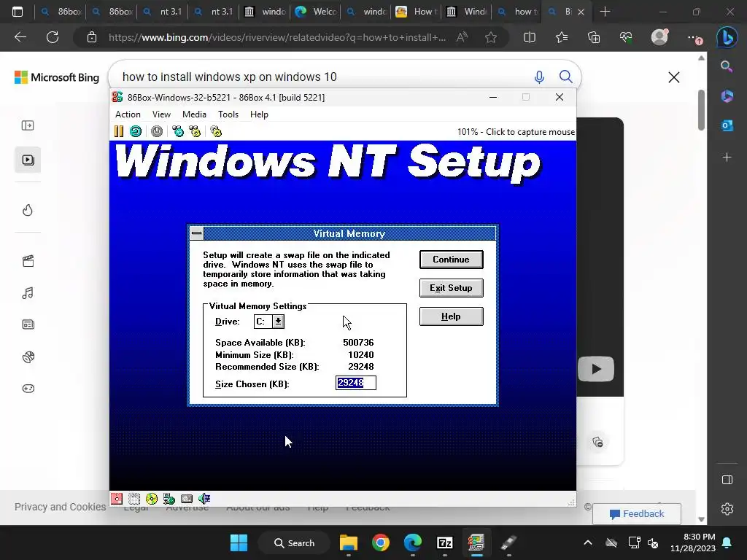Open Edge browser essentials heart icon
The width and height of the screenshot is (747, 560).
click(626, 37)
